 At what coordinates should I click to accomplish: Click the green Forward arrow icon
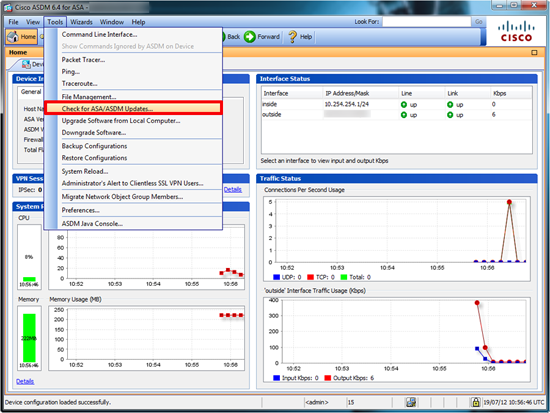[250, 36]
